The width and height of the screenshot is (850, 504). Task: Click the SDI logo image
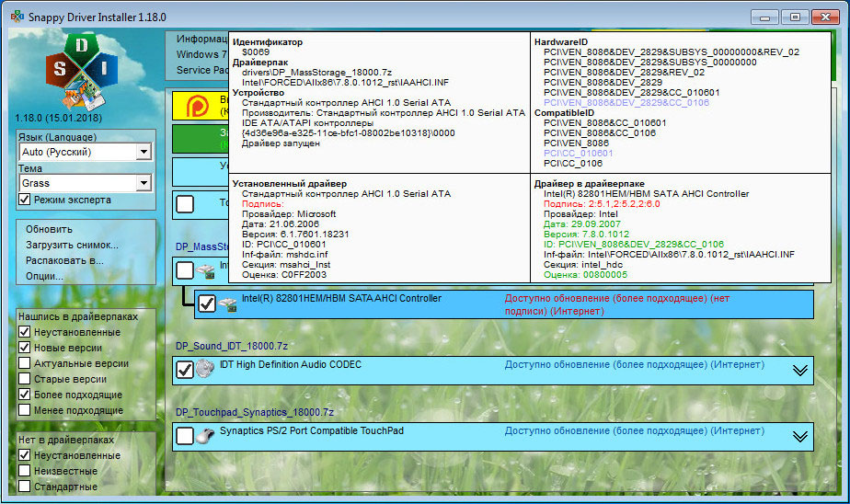tap(81, 71)
